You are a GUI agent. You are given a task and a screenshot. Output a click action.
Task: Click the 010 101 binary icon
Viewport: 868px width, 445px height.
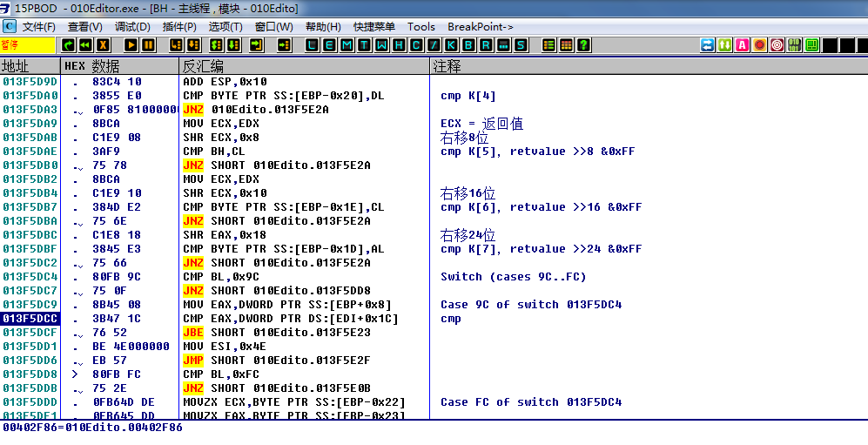tap(794, 45)
